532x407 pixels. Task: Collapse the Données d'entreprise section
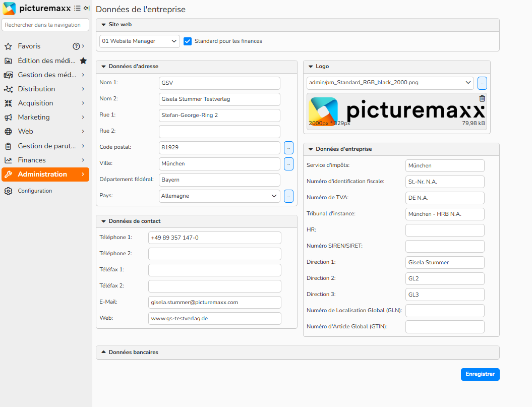311,149
